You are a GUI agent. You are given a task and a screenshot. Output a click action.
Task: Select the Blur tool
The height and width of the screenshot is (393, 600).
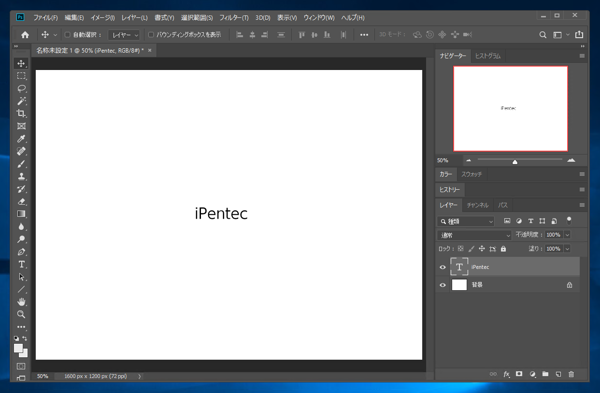(x=21, y=227)
